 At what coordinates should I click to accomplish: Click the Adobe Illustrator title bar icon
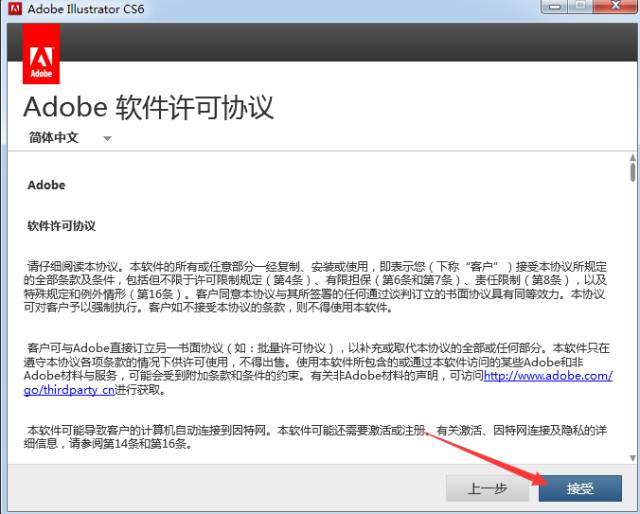click(x=12, y=9)
